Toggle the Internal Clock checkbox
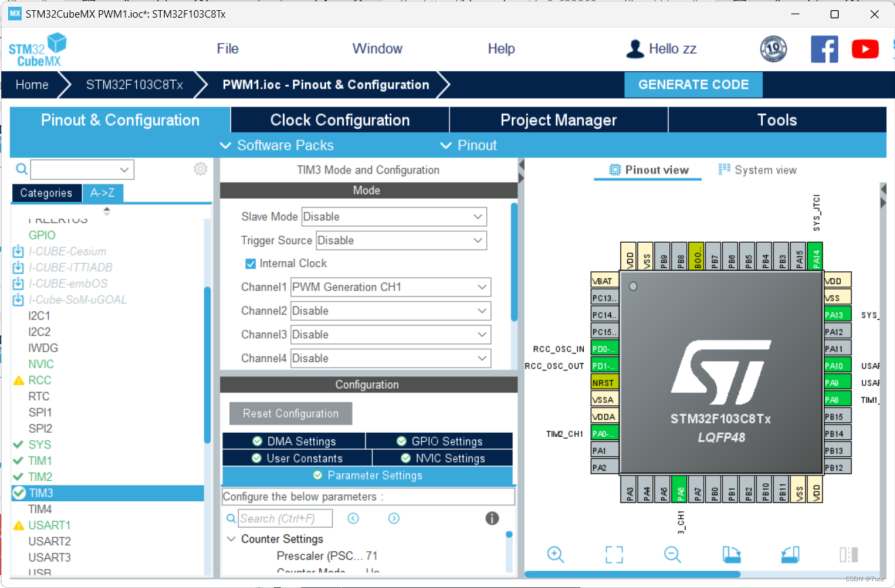This screenshot has height=588, width=895. [250, 263]
